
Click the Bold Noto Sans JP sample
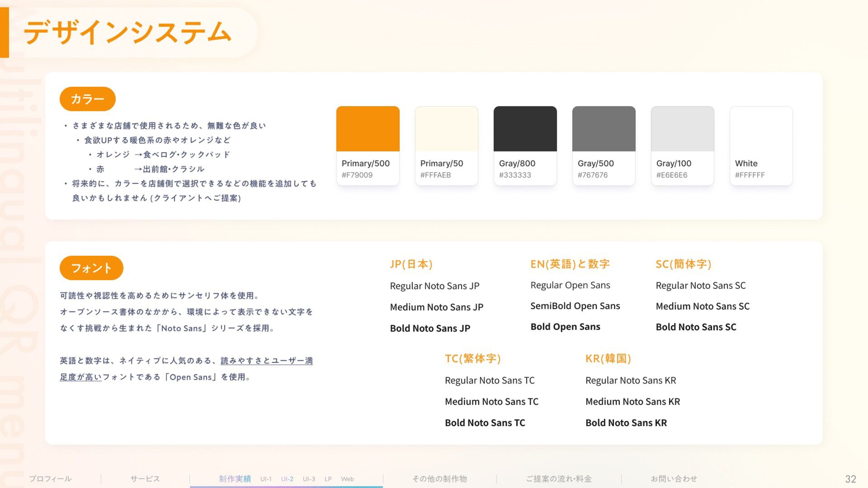[430, 328]
